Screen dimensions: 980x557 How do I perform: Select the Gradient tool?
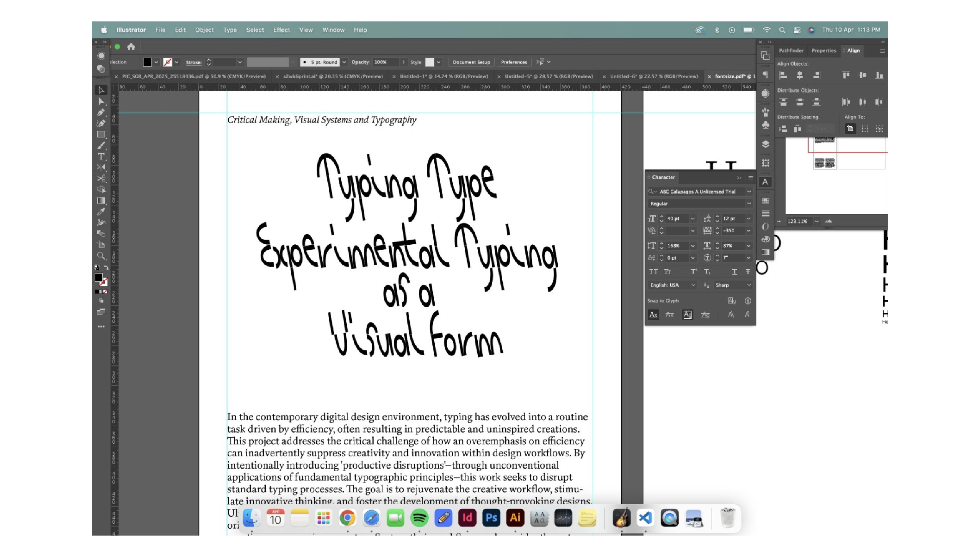click(x=101, y=200)
